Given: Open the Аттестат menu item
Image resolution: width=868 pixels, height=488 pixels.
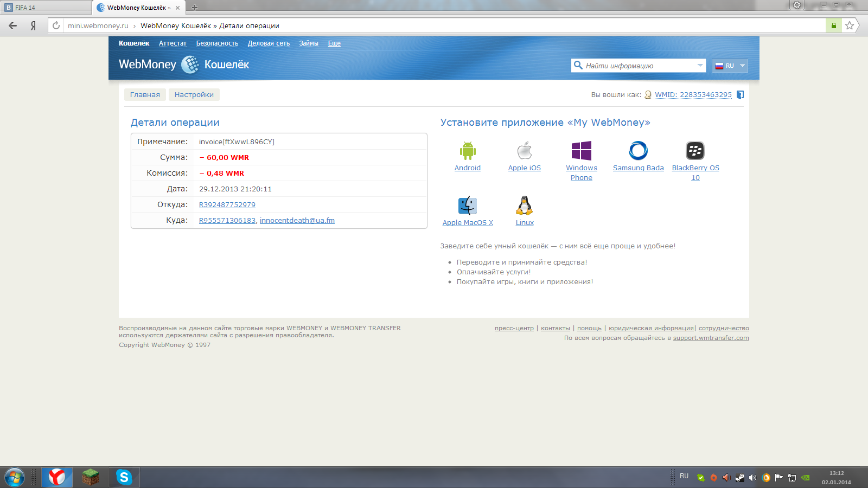Looking at the screenshot, I should coord(173,43).
